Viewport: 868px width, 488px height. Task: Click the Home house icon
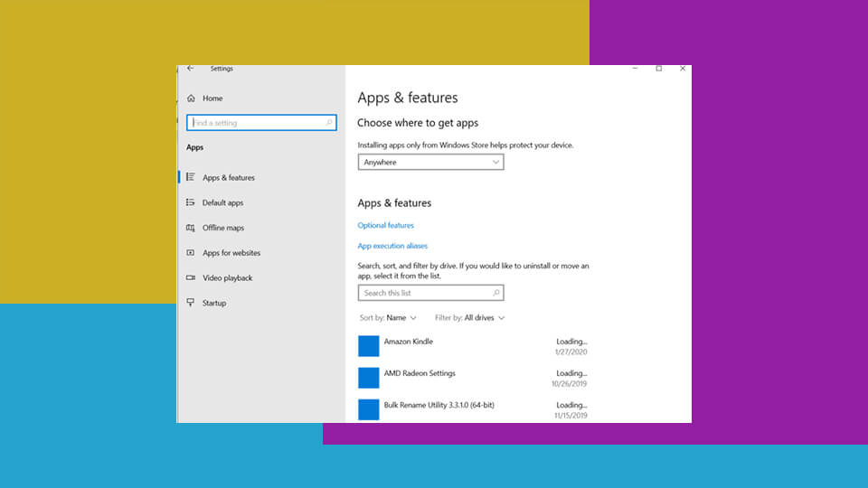tap(191, 98)
